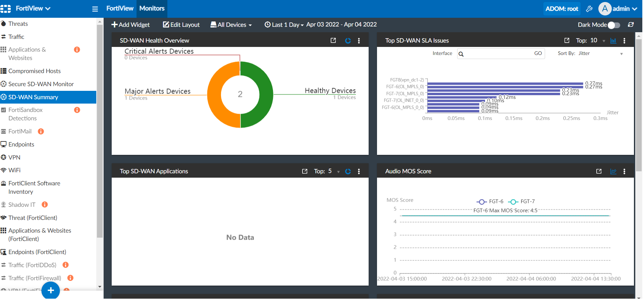The image size is (644, 301).
Task: Pop out SD-WAN Health Overview widget
Action: 333,41
